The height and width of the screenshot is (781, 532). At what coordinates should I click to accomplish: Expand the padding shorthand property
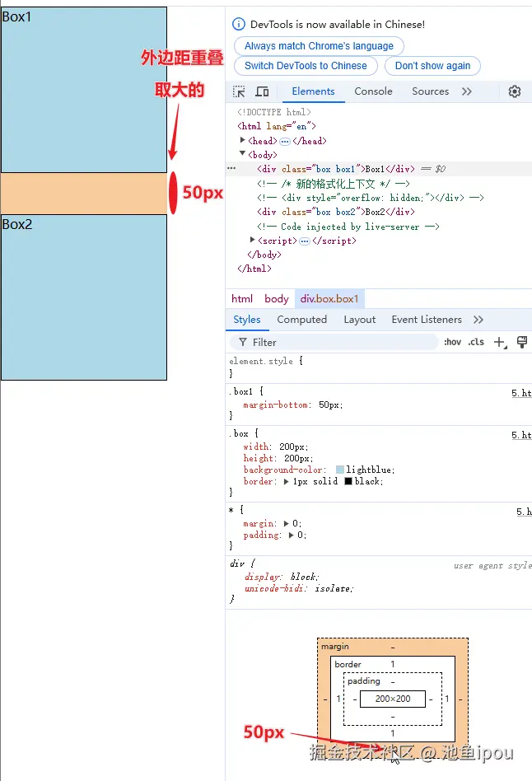pos(291,535)
